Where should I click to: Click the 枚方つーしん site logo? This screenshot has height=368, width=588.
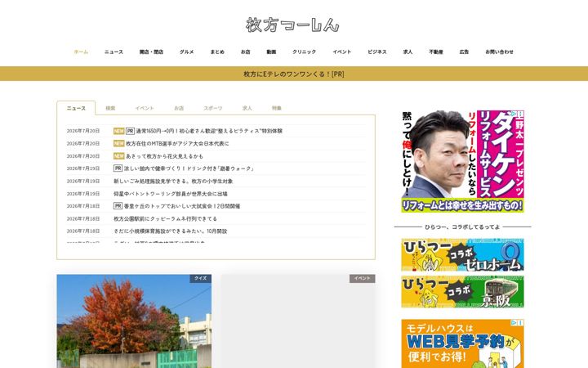[292, 25]
